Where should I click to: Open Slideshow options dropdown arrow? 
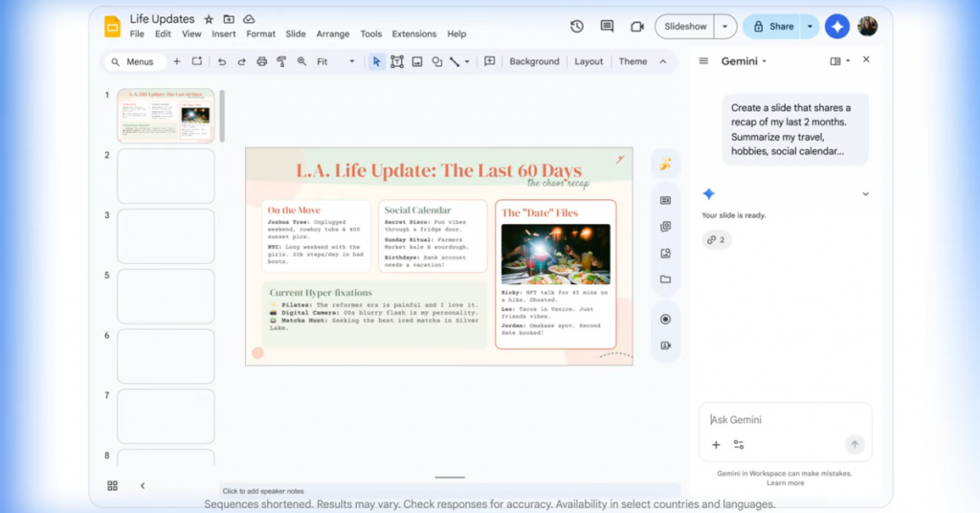coord(725,26)
